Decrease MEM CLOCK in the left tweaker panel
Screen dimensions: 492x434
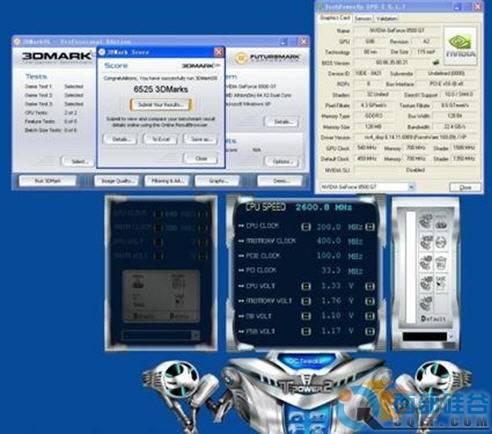coord(159,228)
